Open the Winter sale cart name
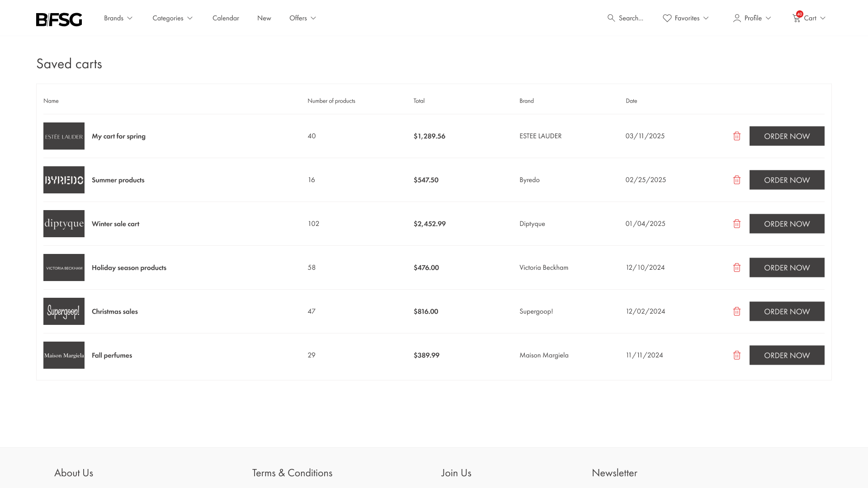 pyautogui.click(x=115, y=224)
